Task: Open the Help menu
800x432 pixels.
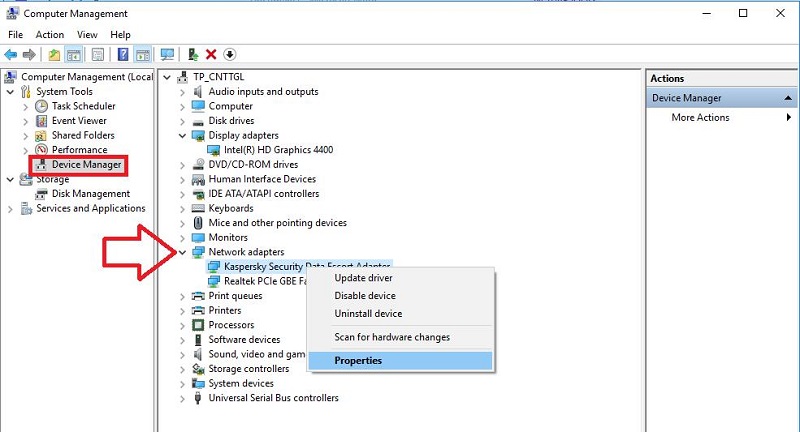Action: (x=120, y=35)
